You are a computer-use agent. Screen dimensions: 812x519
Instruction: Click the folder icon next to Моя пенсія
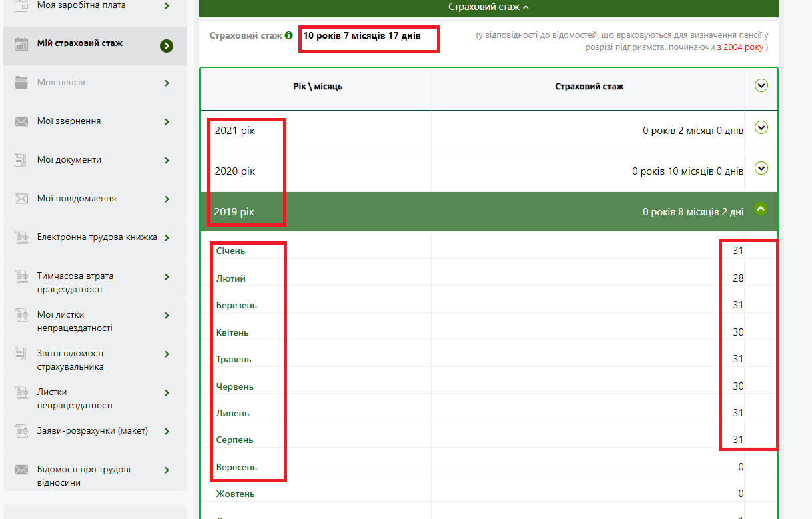21,83
